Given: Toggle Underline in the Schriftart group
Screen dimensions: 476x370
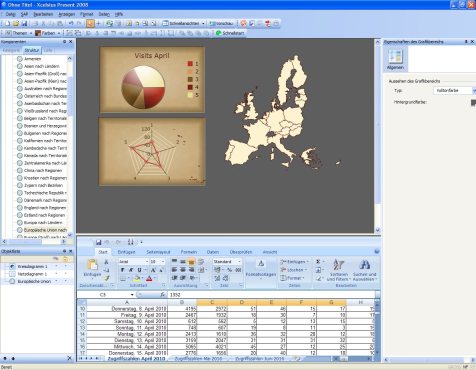Looking at the screenshot, I should pos(139,270).
